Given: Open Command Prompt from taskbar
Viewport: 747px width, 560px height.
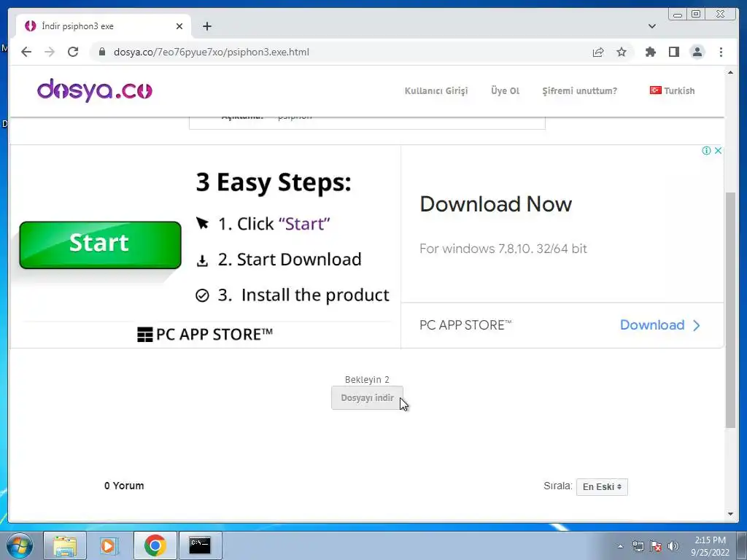Looking at the screenshot, I should point(200,545).
